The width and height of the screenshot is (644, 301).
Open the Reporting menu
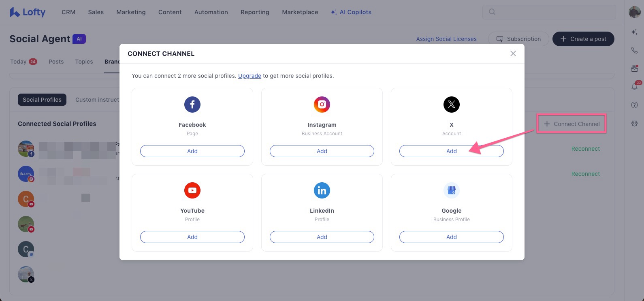click(x=255, y=12)
